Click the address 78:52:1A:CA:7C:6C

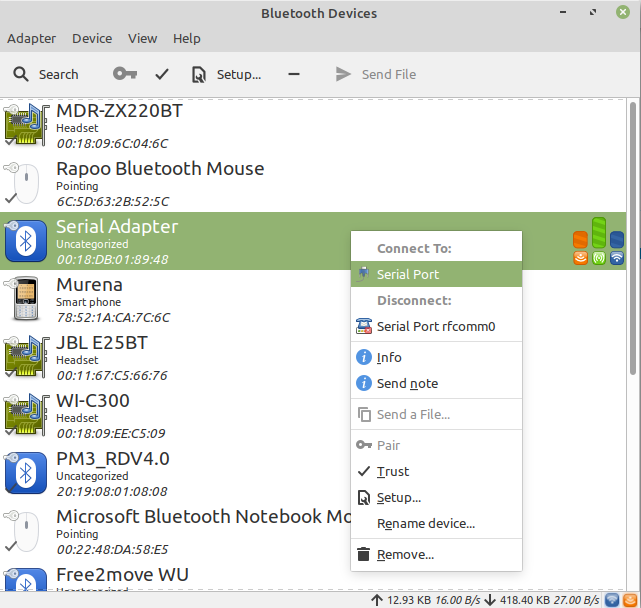(113, 318)
